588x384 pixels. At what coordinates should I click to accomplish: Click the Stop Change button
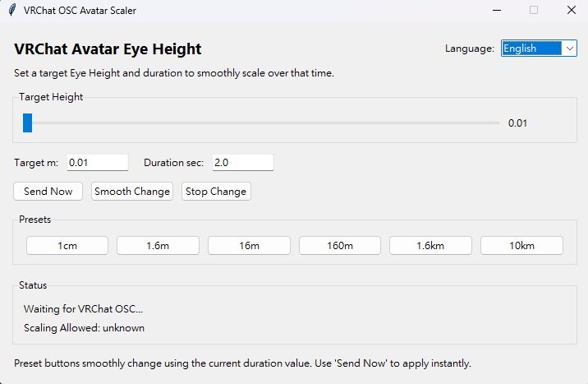click(x=216, y=192)
